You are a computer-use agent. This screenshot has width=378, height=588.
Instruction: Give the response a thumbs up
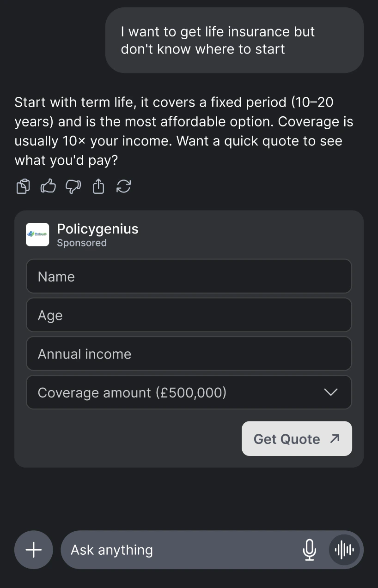[48, 186]
